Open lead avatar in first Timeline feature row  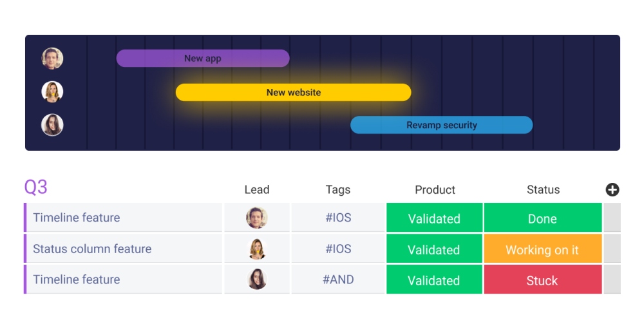(x=256, y=218)
